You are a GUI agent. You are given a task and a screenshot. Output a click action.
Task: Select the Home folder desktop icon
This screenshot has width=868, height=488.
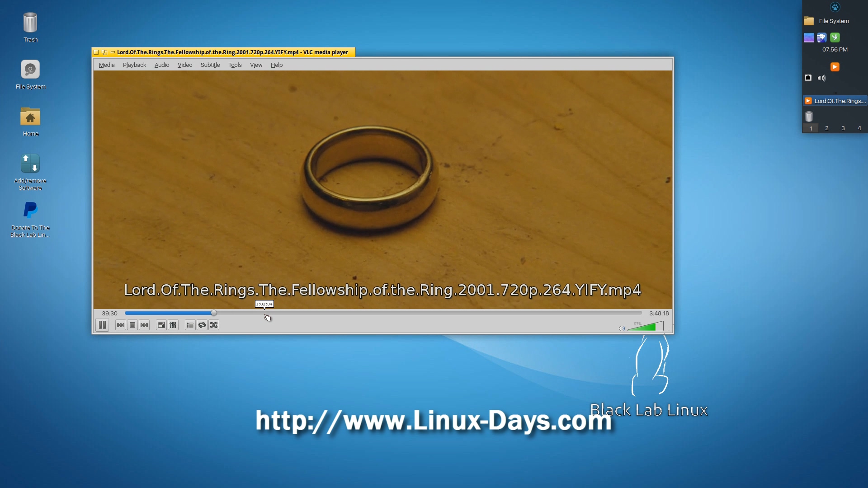tap(30, 122)
